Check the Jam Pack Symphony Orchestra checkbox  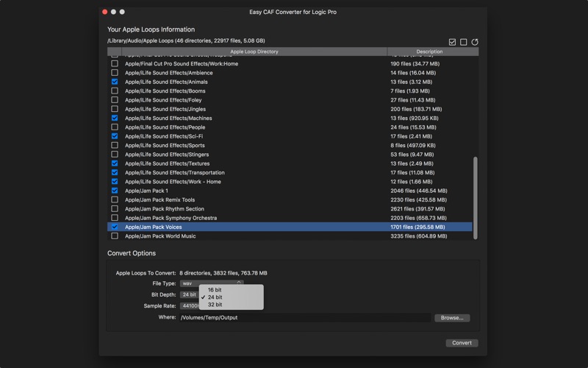[115, 217]
